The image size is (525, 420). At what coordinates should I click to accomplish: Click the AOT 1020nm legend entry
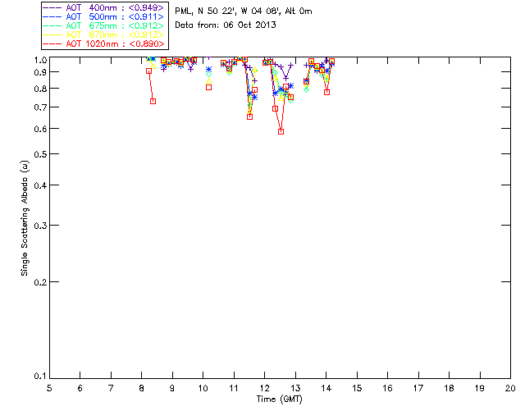coord(103,43)
